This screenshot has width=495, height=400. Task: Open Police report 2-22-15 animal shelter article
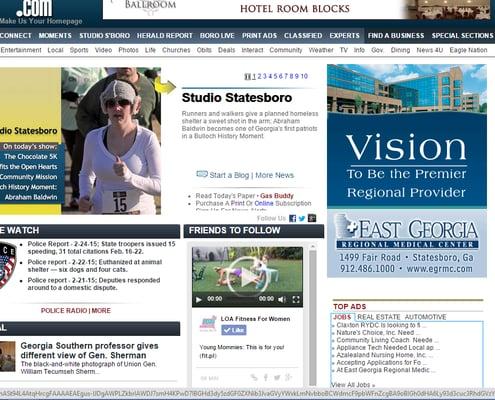coord(95,266)
